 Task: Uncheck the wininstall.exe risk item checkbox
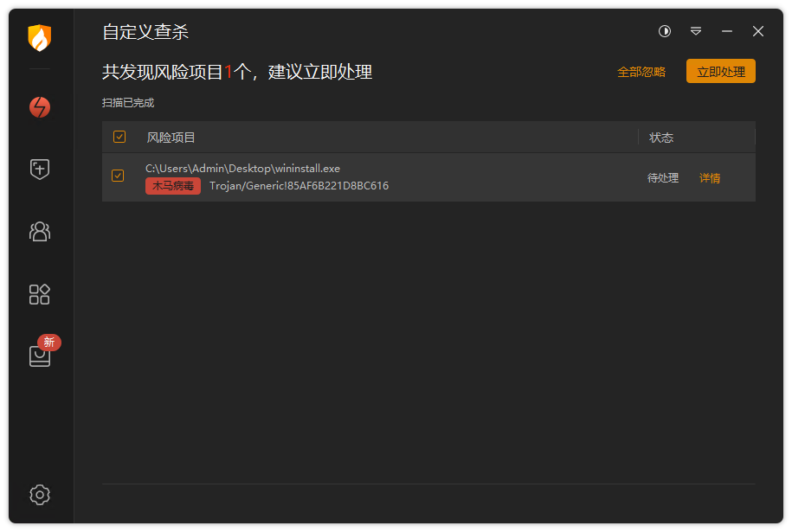(118, 176)
